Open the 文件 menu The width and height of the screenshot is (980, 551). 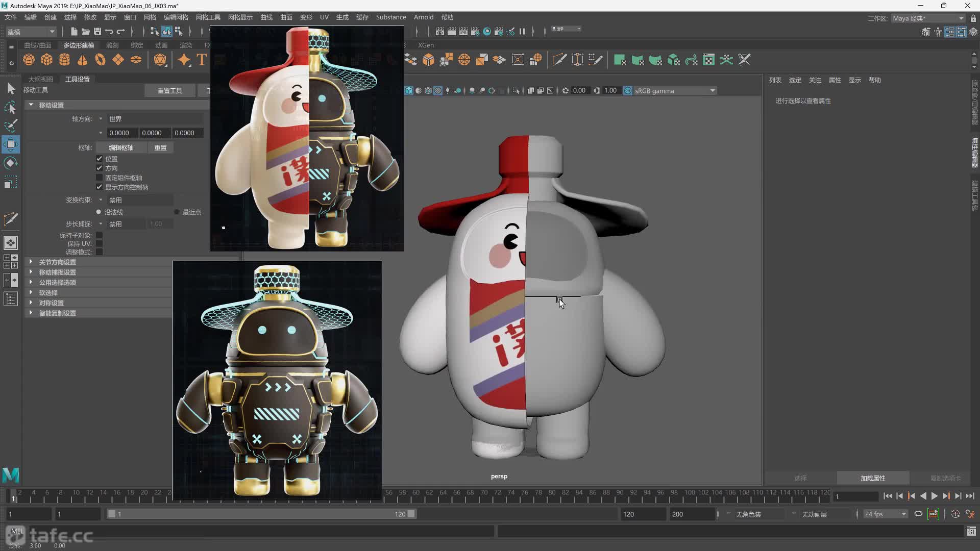[11, 17]
